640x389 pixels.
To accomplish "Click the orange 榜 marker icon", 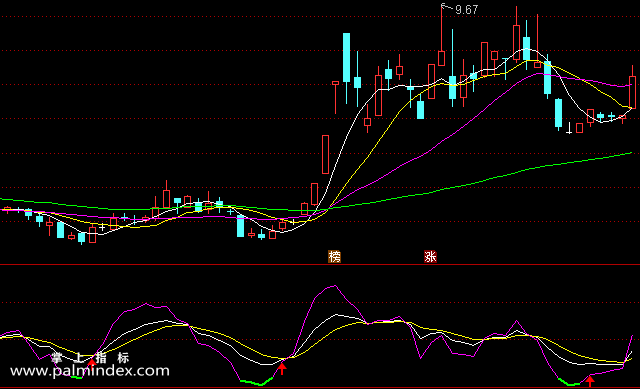I will [334, 256].
